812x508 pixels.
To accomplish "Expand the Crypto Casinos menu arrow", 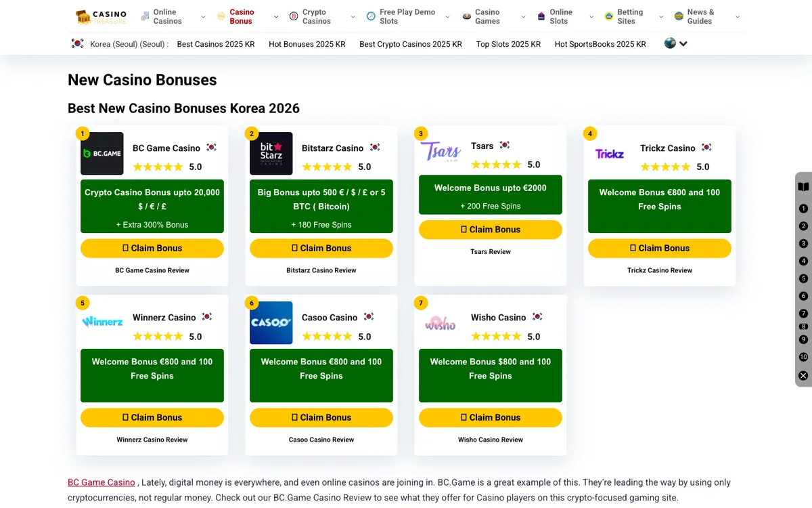I will pos(353,17).
